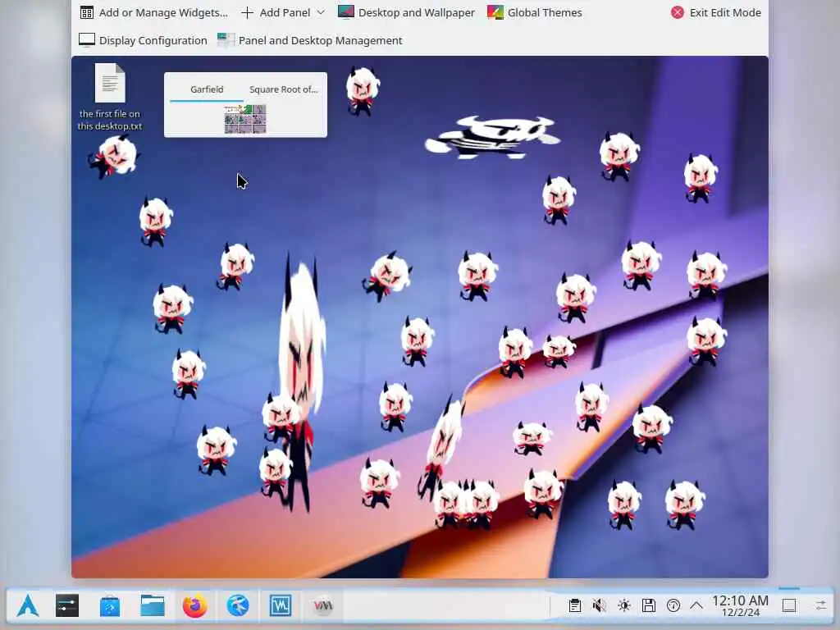
Task: Launch the VM application icon
Action: click(323, 606)
